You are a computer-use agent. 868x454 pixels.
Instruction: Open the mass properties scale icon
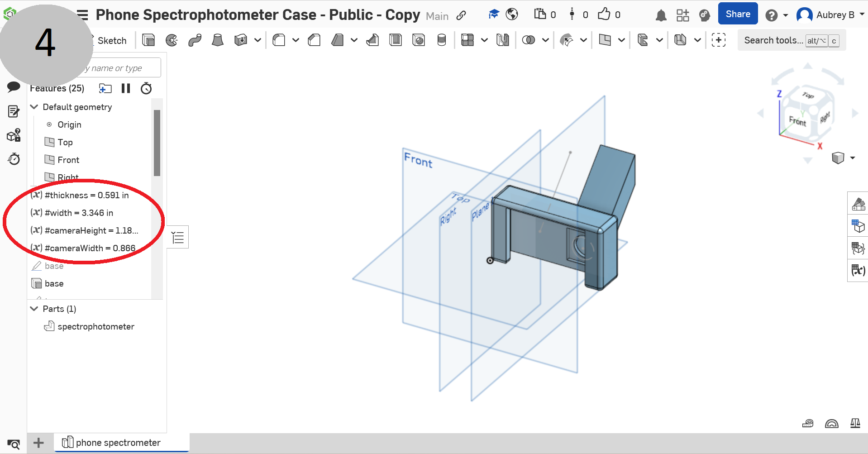tap(855, 423)
